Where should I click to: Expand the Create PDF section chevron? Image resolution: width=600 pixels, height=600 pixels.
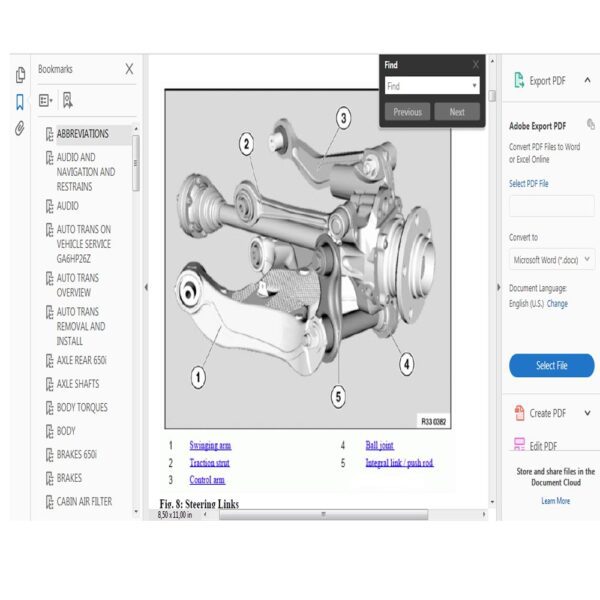pyautogui.click(x=587, y=413)
